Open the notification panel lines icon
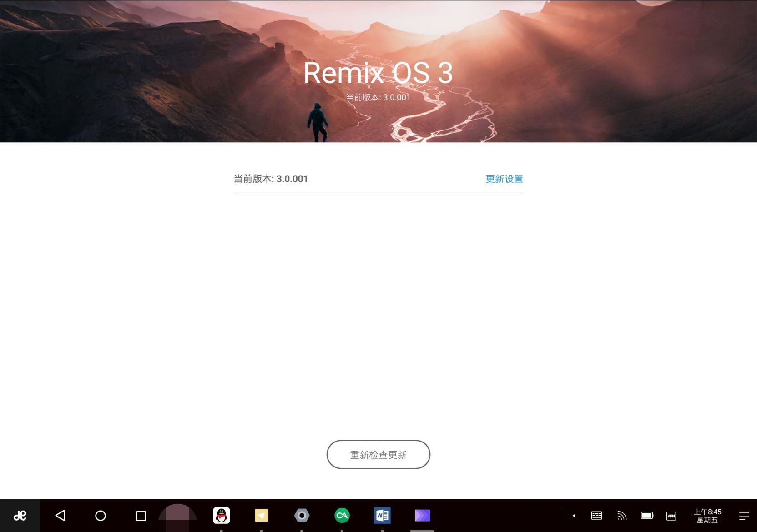This screenshot has height=532, width=757. 744,516
